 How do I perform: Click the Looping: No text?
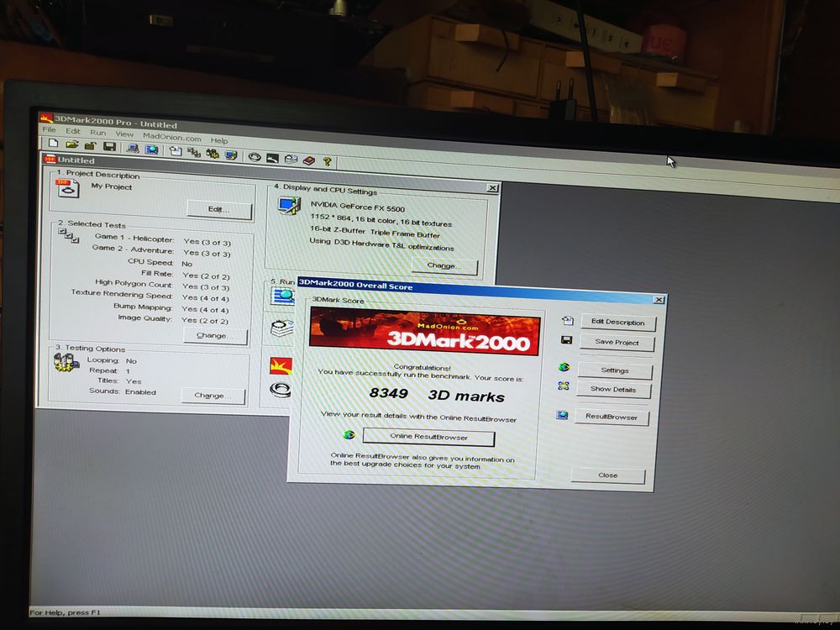[x=112, y=360]
